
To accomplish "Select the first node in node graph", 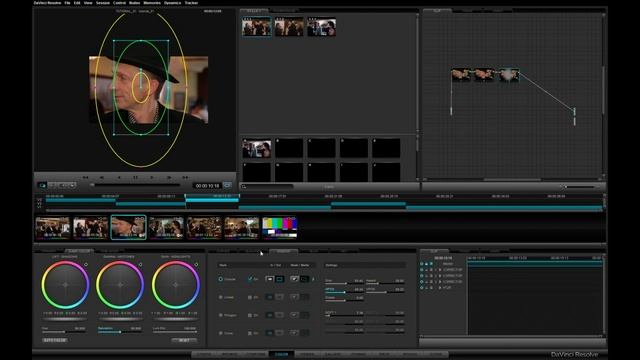I will (461, 75).
